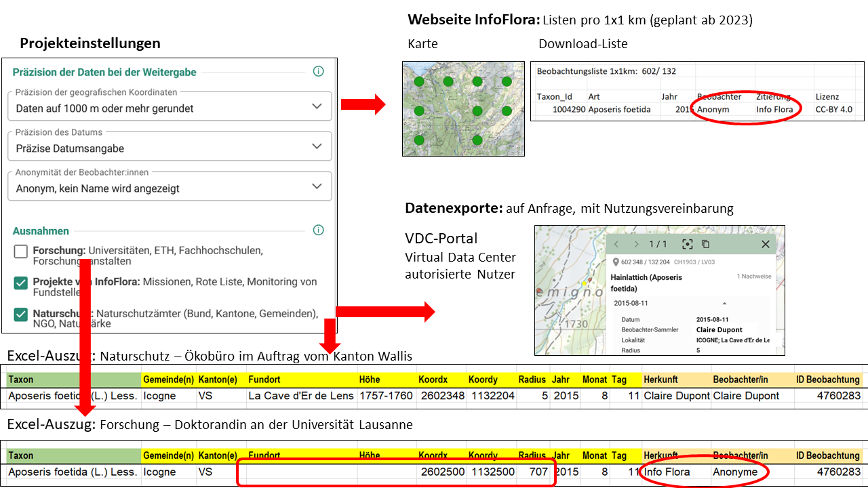Click Koordx value 2602348 in Naturschutz table
Screen dimensions: 868x488
[442, 395]
